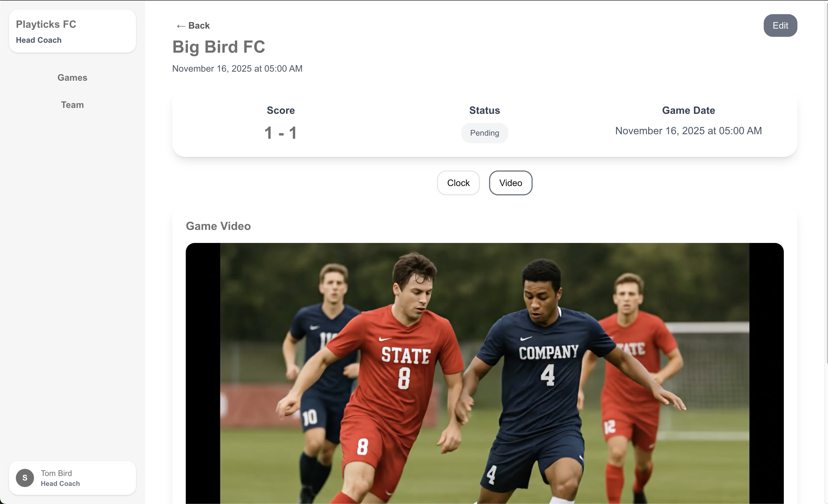Viewport: 828px width, 504px height.
Task: Select the Video tab
Action: coord(511,183)
